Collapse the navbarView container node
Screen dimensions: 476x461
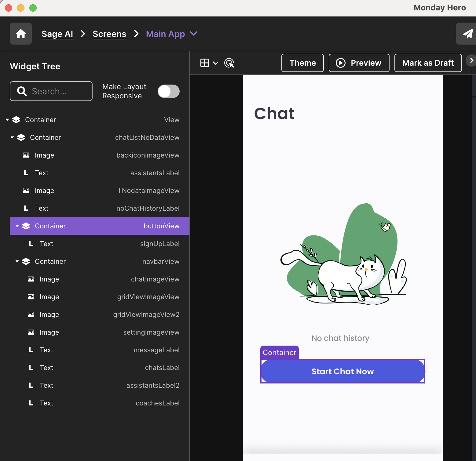click(17, 262)
